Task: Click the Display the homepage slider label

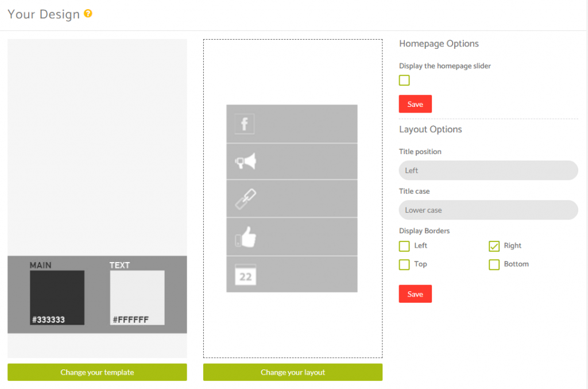Action: pyautogui.click(x=445, y=66)
